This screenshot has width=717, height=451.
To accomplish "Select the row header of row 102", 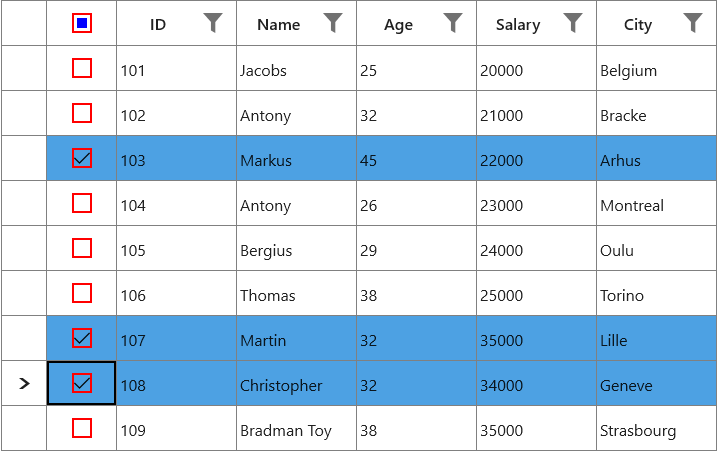I will click(x=24, y=114).
